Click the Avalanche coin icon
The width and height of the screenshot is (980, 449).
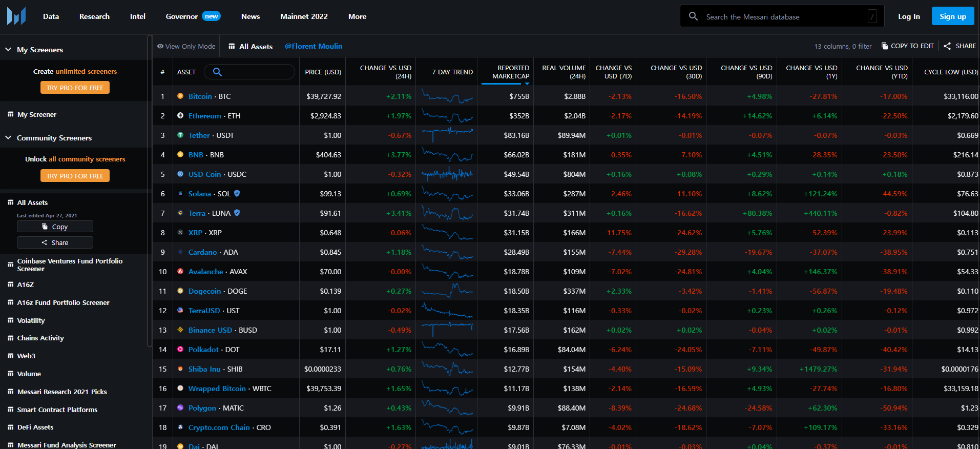180,271
